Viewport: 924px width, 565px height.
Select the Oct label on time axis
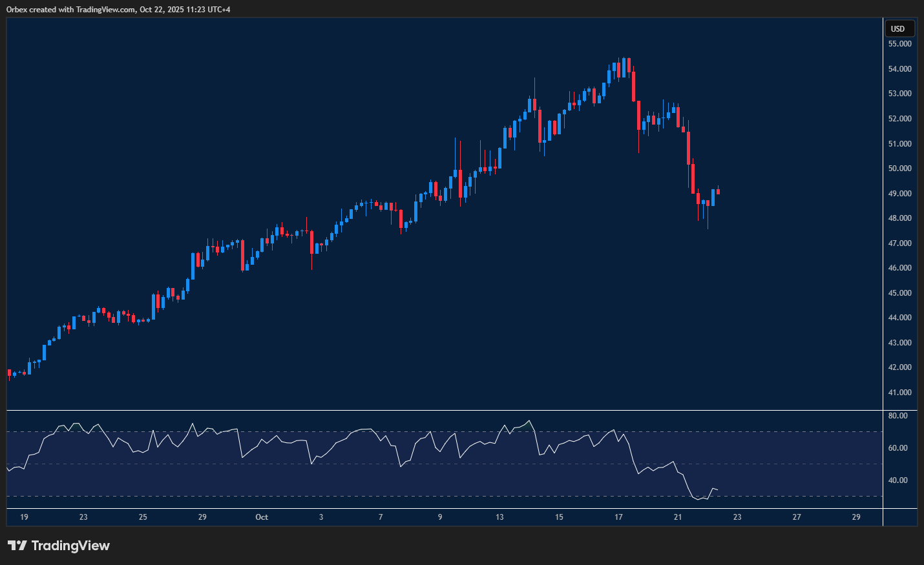pyautogui.click(x=262, y=517)
